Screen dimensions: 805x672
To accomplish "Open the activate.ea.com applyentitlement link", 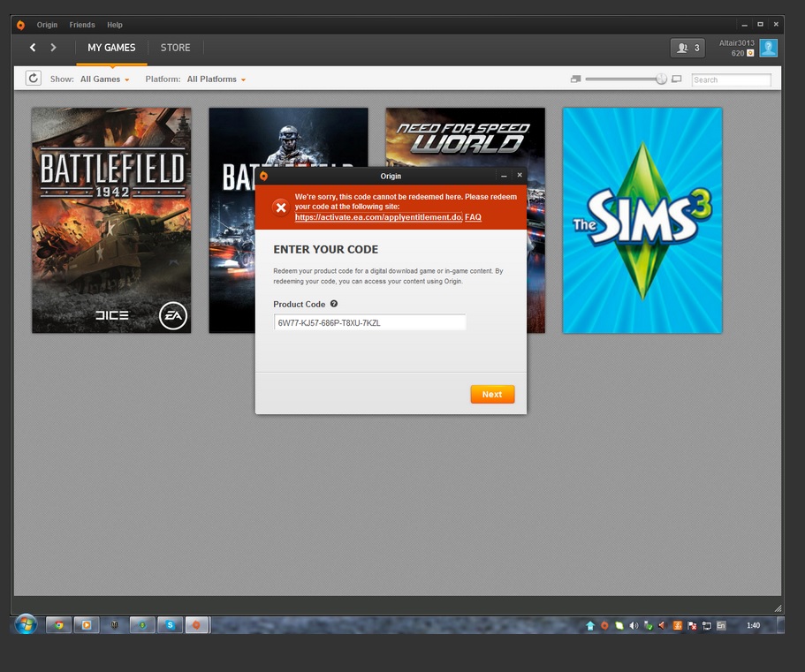I will [x=378, y=217].
